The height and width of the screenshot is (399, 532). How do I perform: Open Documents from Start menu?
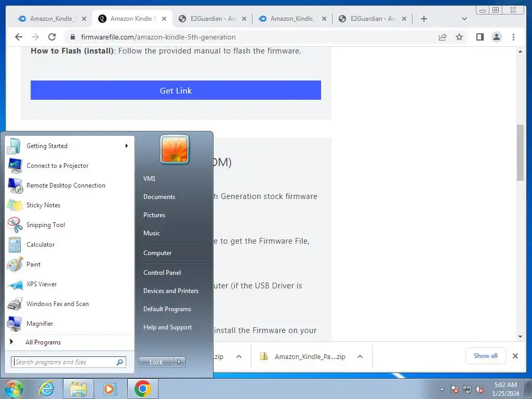click(x=159, y=197)
